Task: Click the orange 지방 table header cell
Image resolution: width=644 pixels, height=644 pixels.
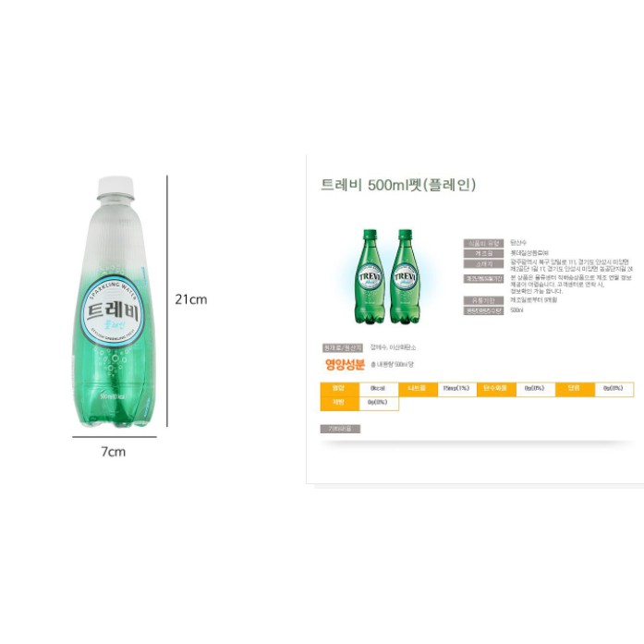Action: coord(340,404)
